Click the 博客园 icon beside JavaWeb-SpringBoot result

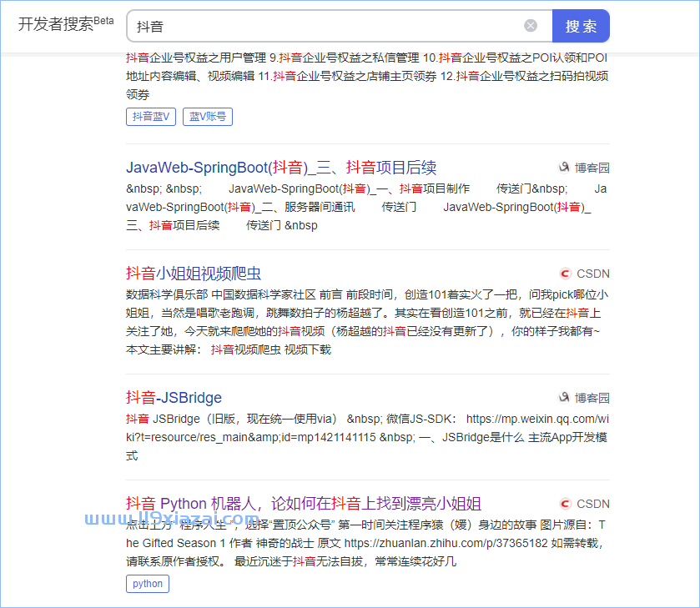[564, 168]
